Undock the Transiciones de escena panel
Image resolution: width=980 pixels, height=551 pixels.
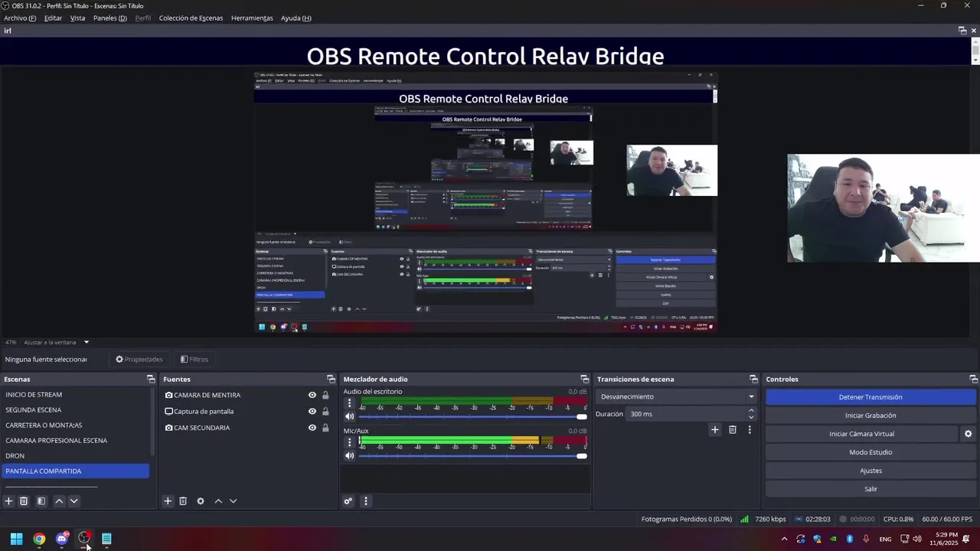click(753, 380)
